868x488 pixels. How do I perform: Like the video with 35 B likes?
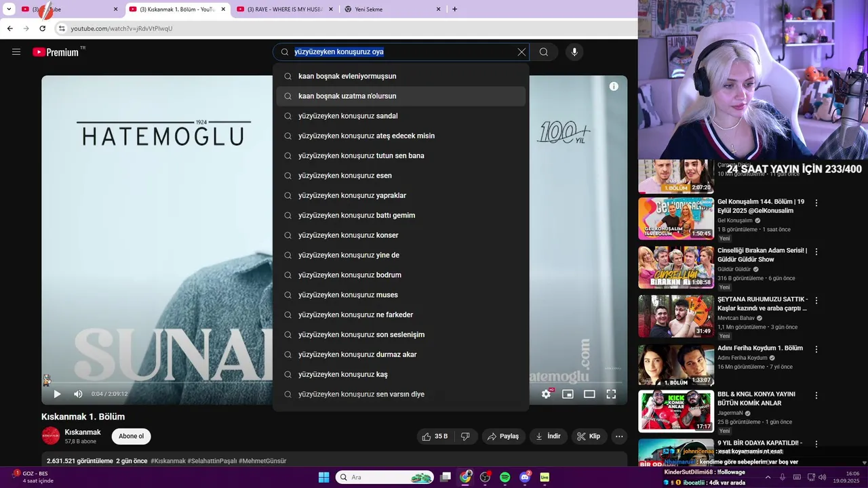click(x=434, y=436)
